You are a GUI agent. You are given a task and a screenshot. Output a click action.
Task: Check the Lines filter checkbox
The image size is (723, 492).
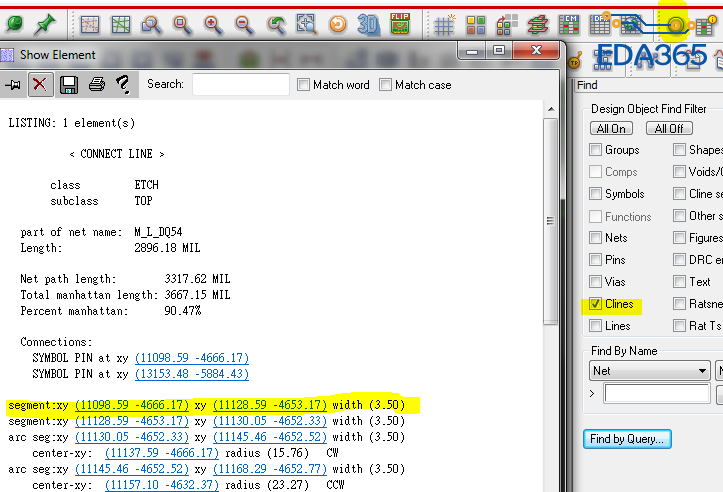595,326
